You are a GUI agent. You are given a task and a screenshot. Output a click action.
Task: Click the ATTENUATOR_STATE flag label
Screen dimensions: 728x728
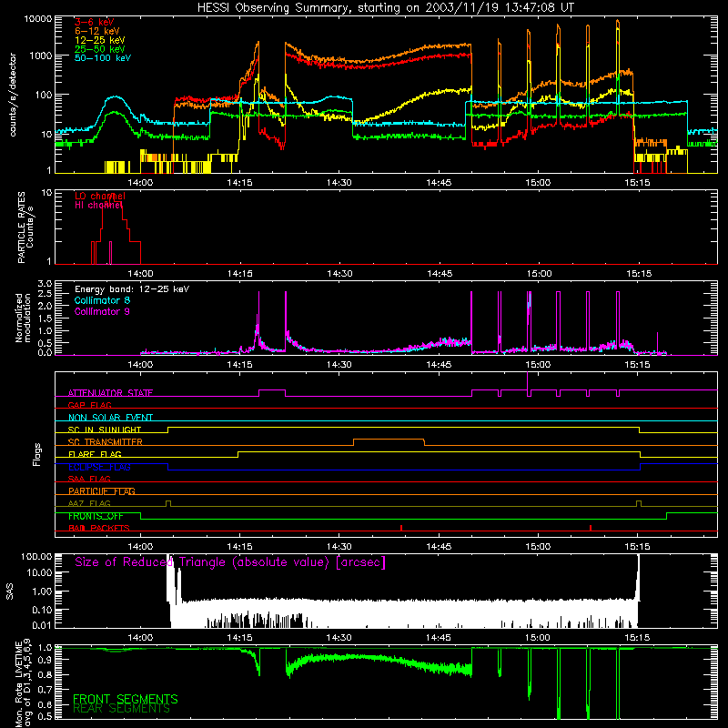tap(110, 393)
